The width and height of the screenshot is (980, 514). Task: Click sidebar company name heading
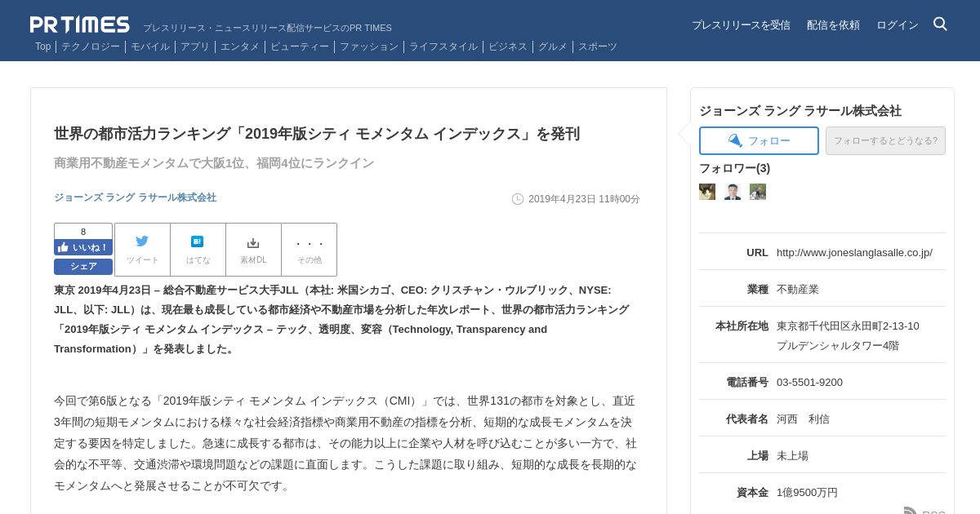click(800, 110)
